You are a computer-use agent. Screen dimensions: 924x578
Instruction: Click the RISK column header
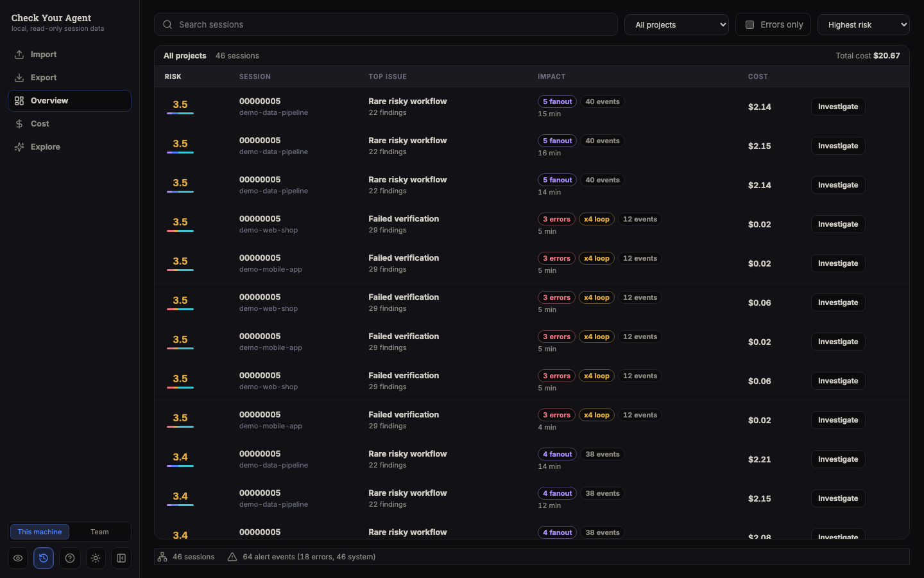[x=173, y=76]
